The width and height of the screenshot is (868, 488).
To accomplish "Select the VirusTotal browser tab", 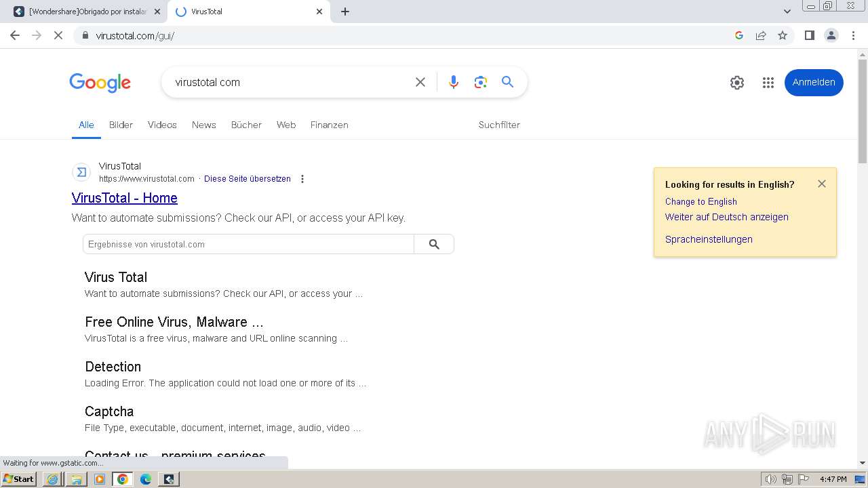I will coord(248,12).
